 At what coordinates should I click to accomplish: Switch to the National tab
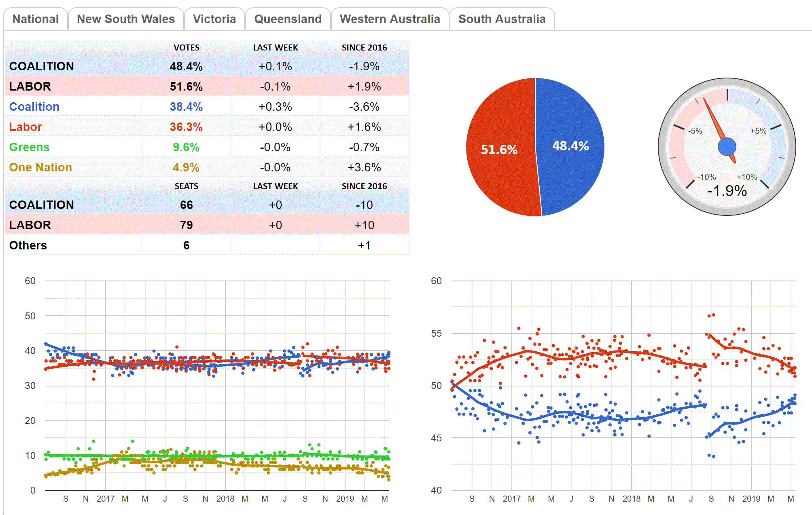36,19
